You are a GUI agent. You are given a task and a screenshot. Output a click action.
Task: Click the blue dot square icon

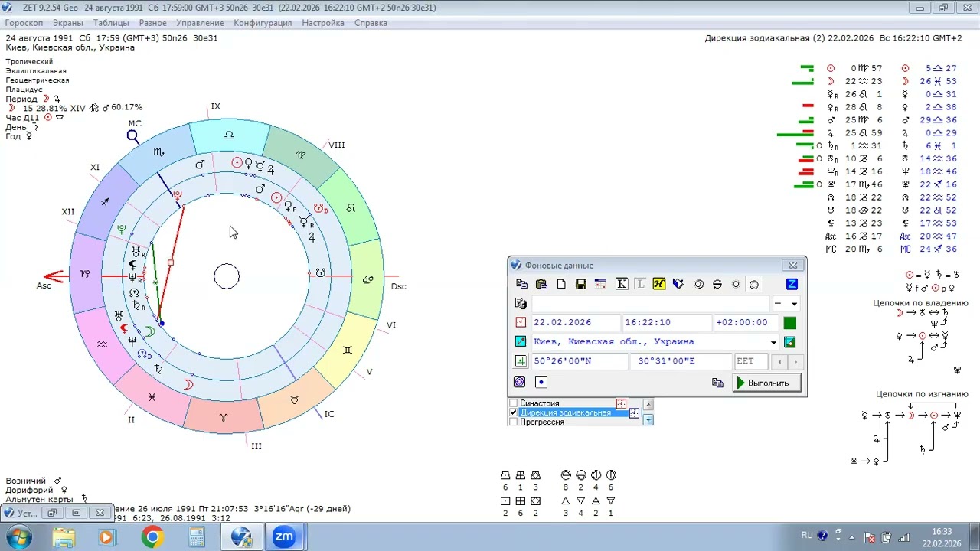pyautogui.click(x=541, y=382)
